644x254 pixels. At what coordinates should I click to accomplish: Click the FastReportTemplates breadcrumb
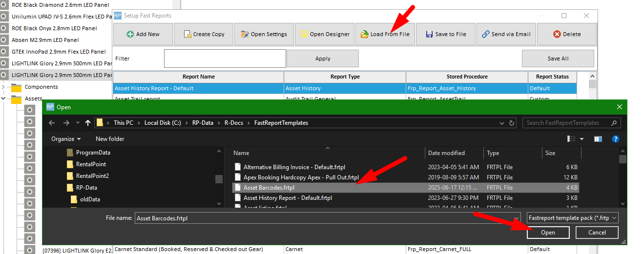(x=281, y=123)
